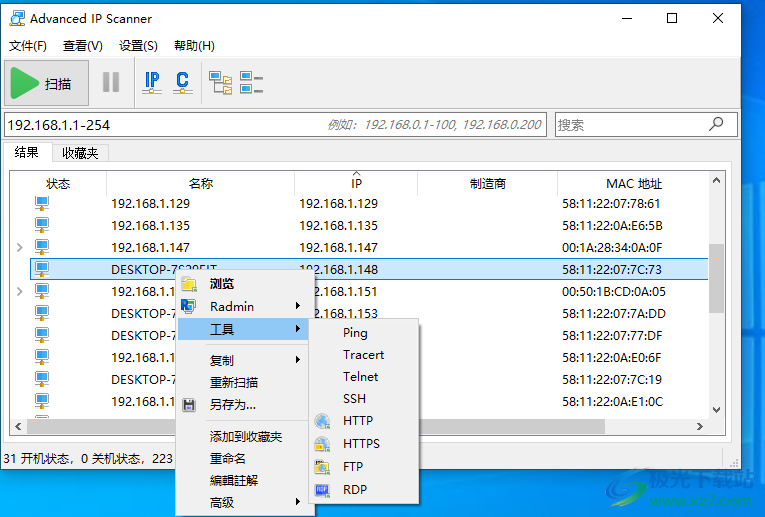The height and width of the screenshot is (517, 765).
Task: Click the IP toolbar icon
Action: (152, 82)
